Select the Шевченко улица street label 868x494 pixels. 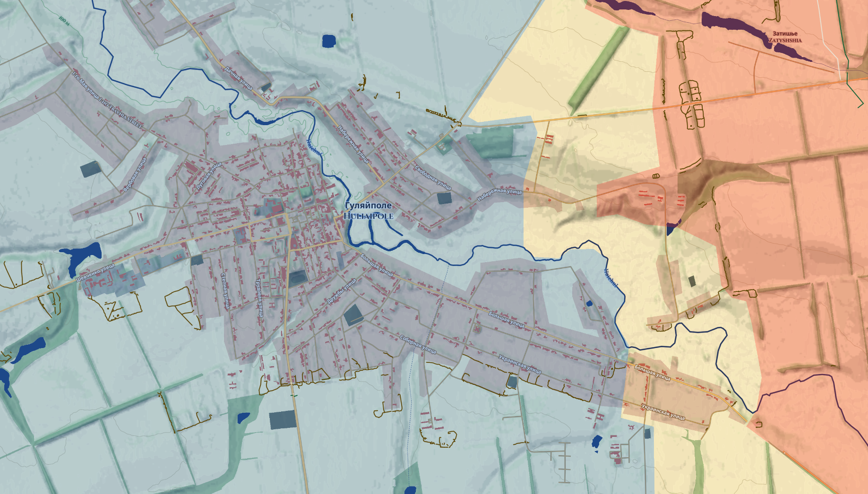(x=95, y=273)
